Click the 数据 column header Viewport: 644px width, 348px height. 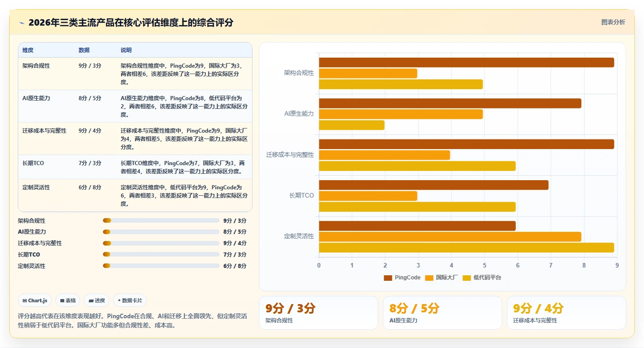[x=84, y=50]
